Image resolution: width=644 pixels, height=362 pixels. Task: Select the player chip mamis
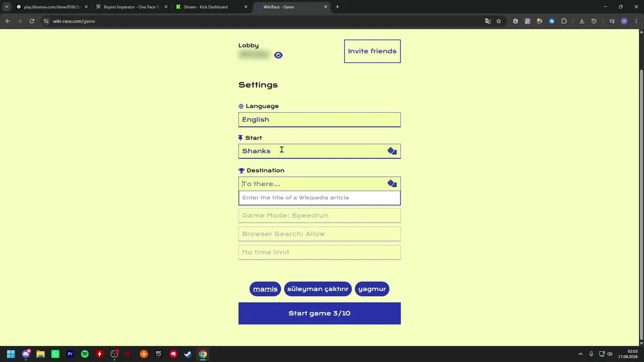pyautogui.click(x=265, y=289)
